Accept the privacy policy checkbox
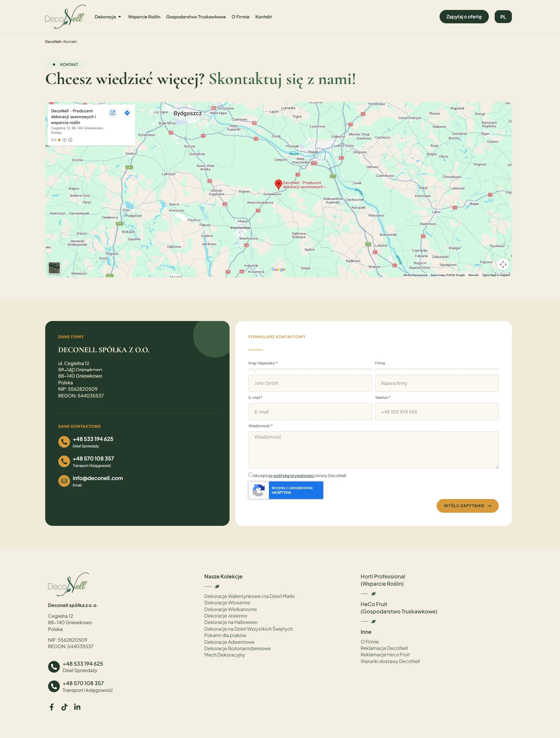Screen dimensions: 560x738 coord(251,475)
